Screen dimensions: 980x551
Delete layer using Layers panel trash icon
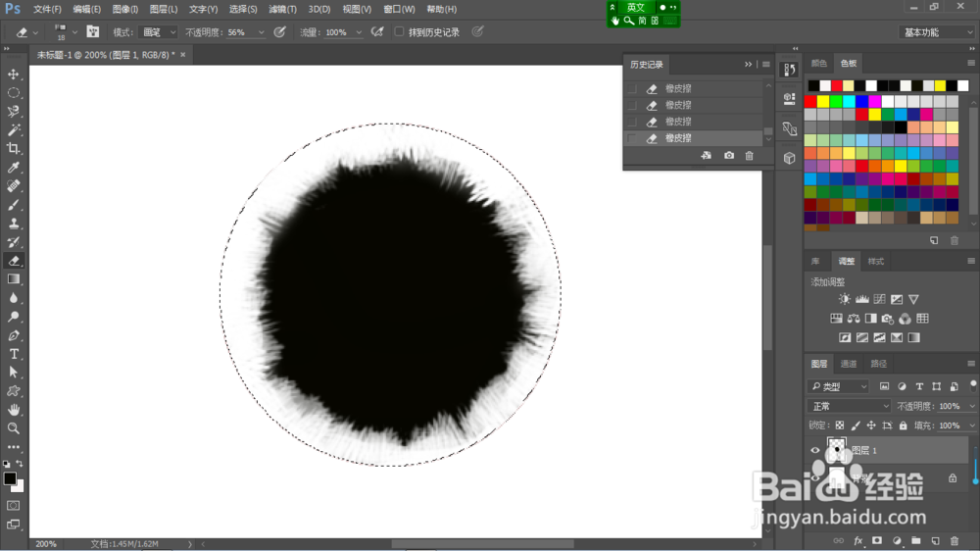(954, 540)
